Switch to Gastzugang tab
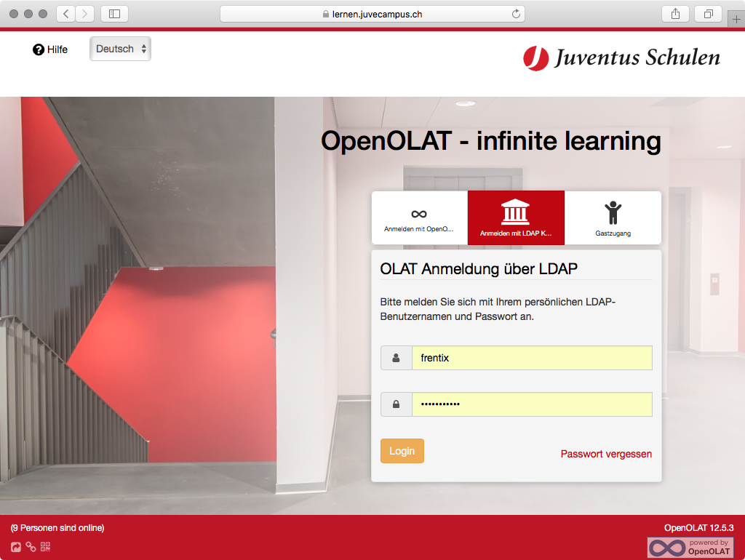This screenshot has width=745, height=560. point(613,218)
